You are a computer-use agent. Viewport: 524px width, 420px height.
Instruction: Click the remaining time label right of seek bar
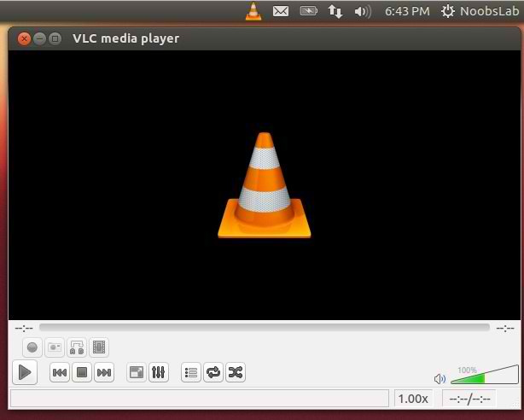point(505,329)
